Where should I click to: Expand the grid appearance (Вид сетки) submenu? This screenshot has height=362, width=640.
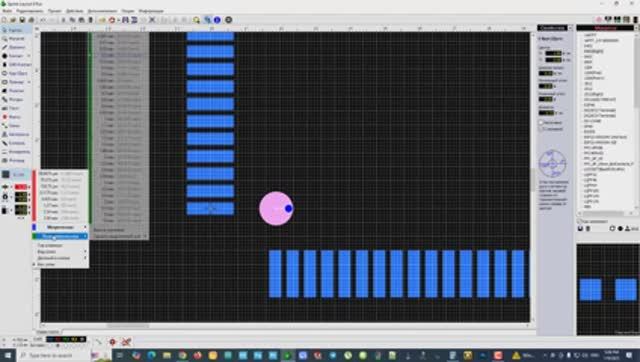[x=60, y=252]
